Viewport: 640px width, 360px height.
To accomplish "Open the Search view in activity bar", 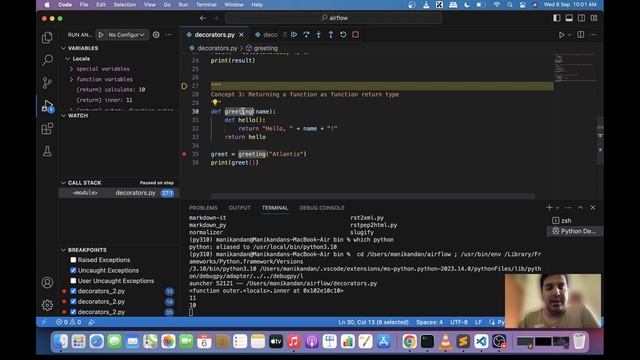I will (47, 60).
